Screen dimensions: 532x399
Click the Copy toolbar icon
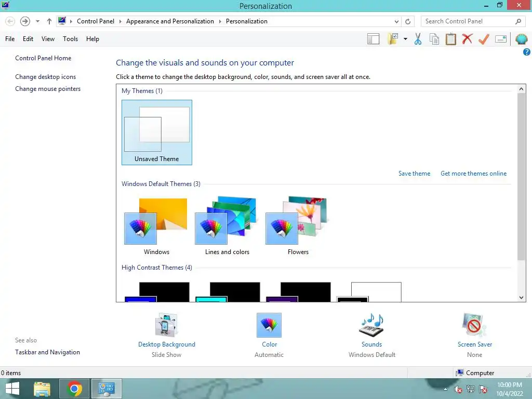[434, 39]
